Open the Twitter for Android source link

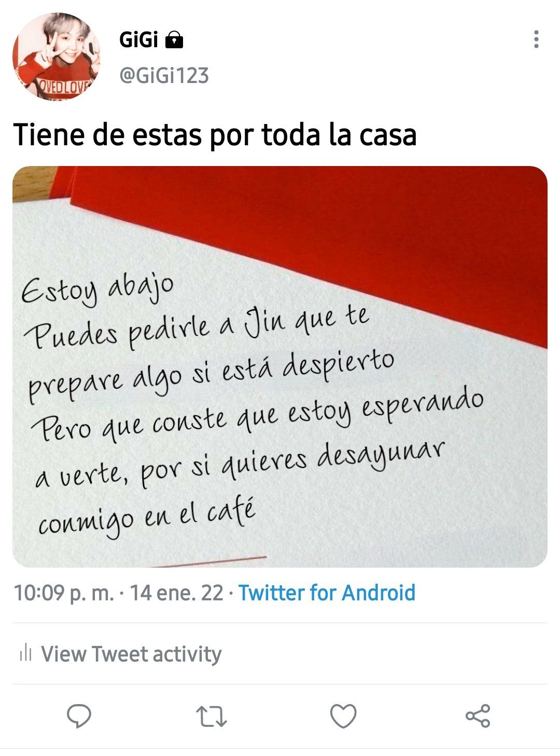pyautogui.click(x=327, y=593)
